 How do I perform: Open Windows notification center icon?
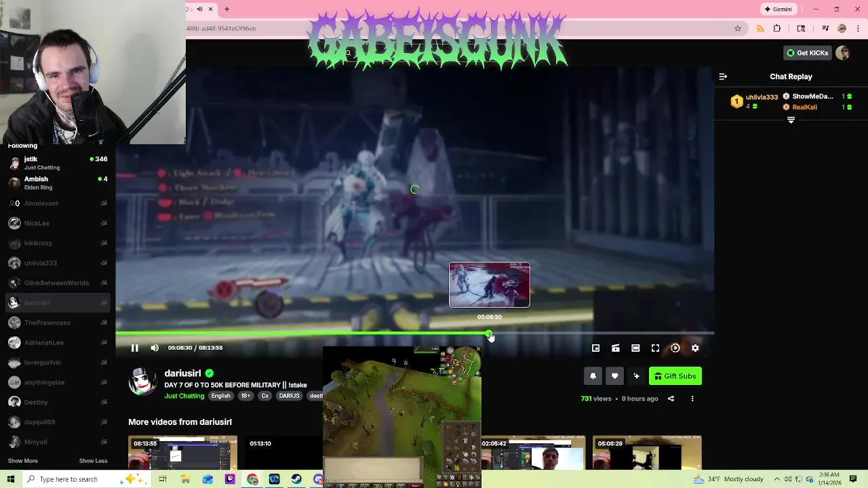(853, 479)
